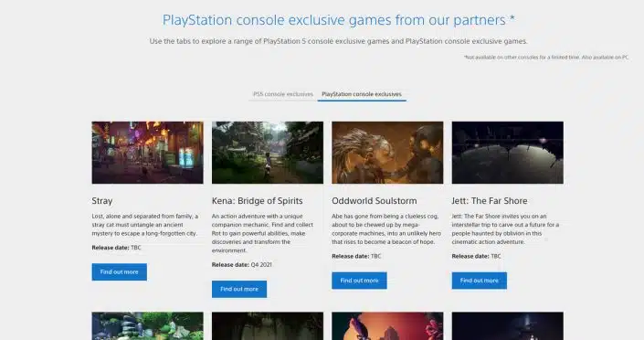Click the Release date TBC under Jett
644x340 pixels.
point(477,256)
